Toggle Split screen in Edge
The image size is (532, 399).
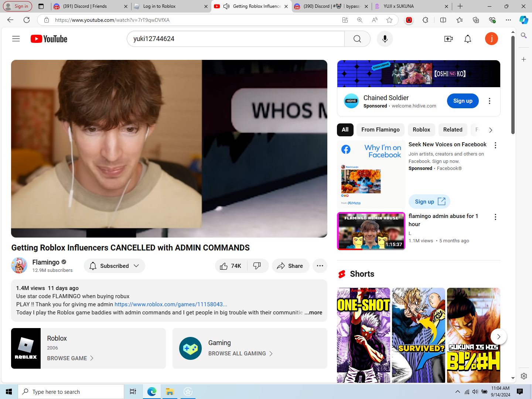coord(443,20)
